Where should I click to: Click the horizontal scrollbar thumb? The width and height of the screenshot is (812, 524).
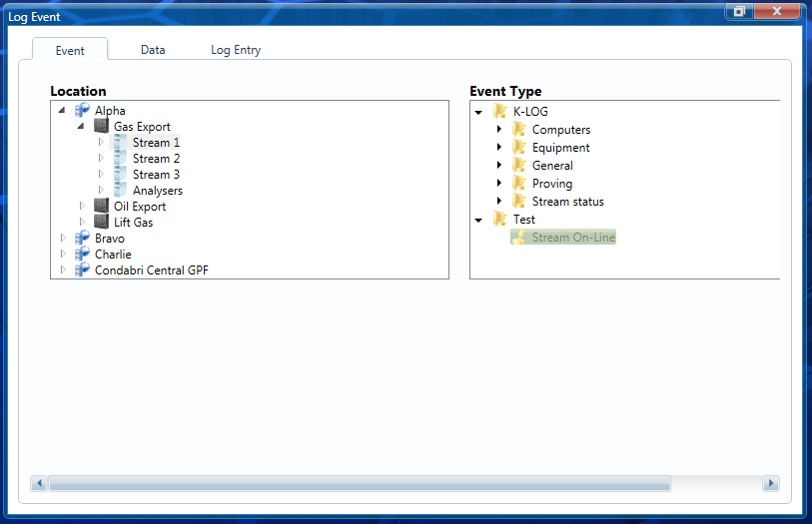[x=360, y=484]
